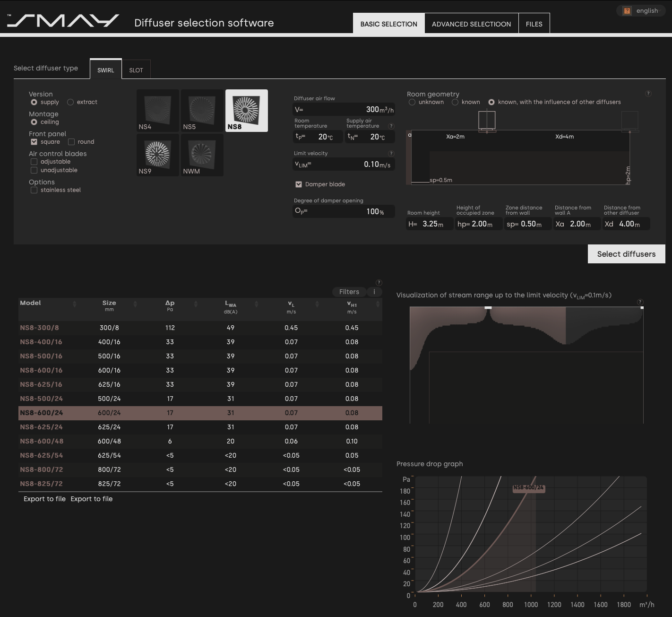Select the NS8-600/16 table row
This screenshot has height=617, width=672.
click(x=200, y=370)
